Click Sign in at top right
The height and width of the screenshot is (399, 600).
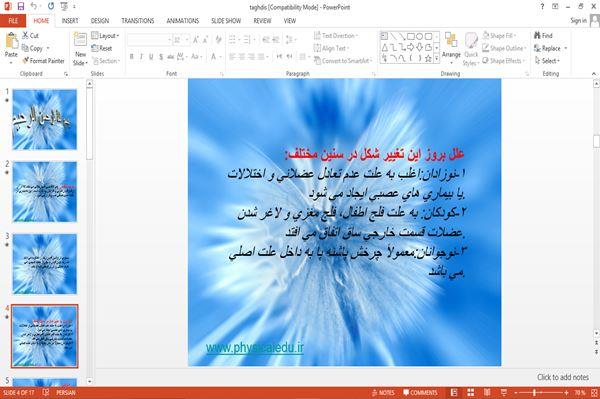point(578,21)
